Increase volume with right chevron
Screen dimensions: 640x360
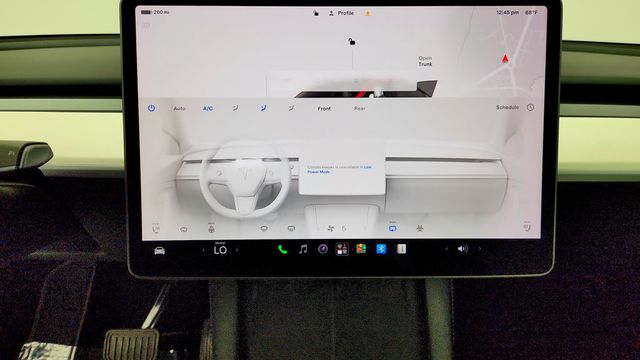click(480, 249)
